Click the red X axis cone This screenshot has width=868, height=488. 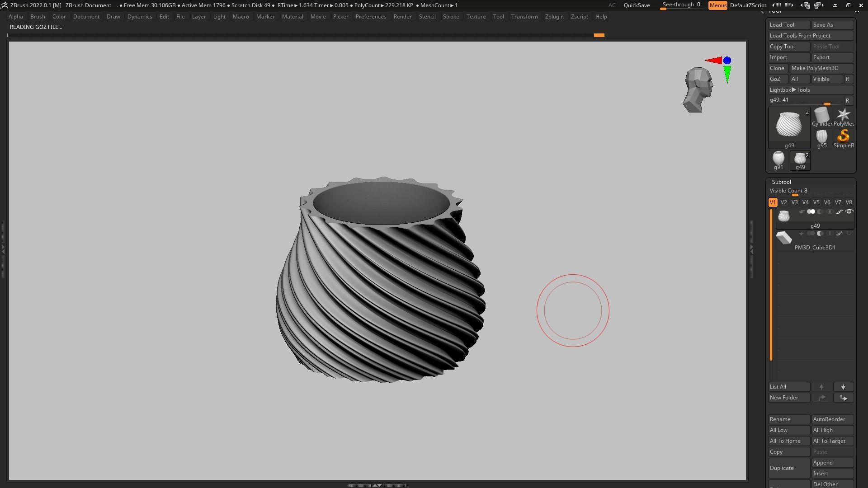click(x=713, y=60)
